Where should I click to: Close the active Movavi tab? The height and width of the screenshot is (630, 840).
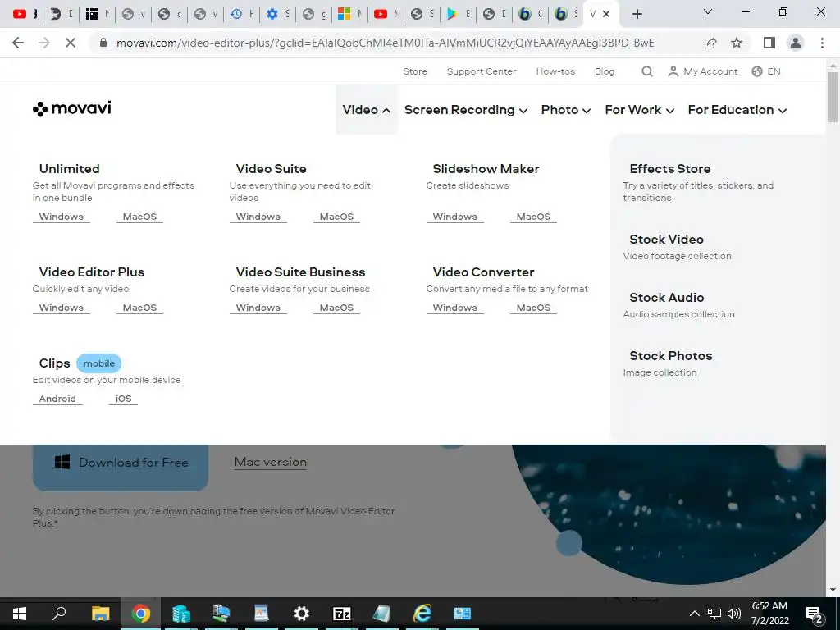pyautogui.click(x=606, y=14)
